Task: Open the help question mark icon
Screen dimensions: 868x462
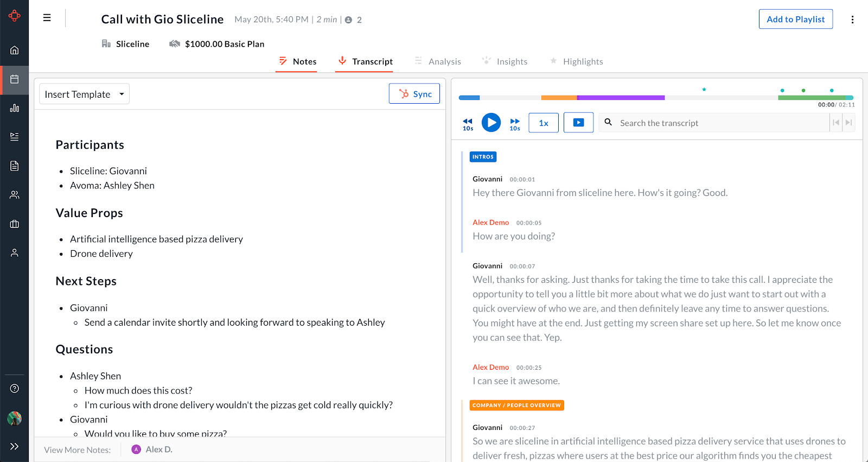Action: click(x=15, y=388)
